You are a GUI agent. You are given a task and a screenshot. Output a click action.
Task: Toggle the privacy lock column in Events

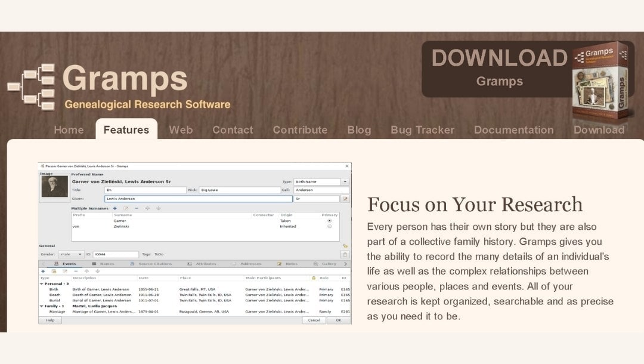click(x=314, y=277)
